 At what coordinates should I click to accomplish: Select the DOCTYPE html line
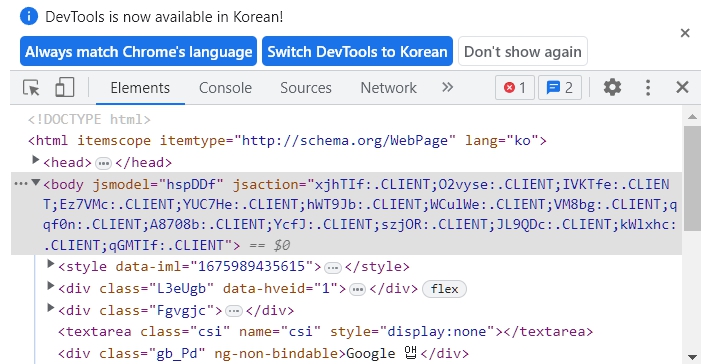tap(89, 119)
